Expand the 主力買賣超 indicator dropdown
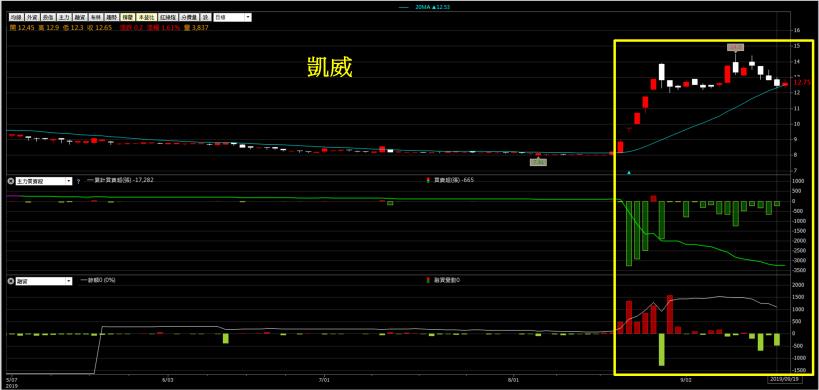 (68, 181)
